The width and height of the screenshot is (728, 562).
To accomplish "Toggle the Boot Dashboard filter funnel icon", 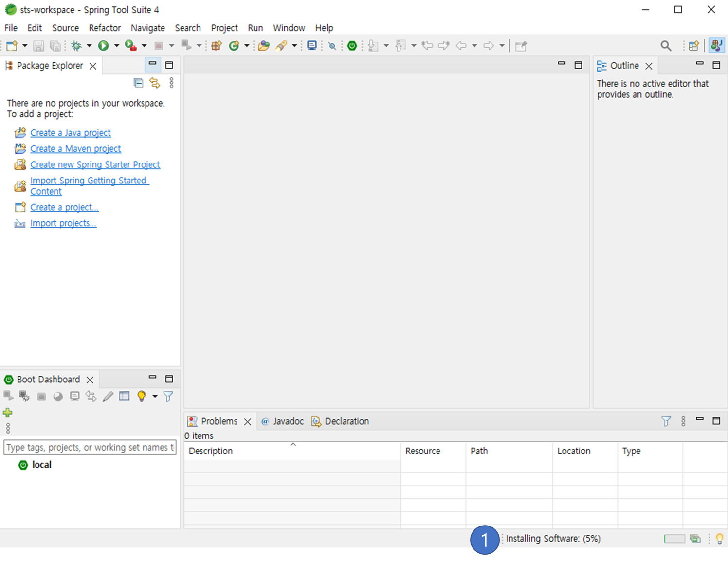I will (x=168, y=396).
